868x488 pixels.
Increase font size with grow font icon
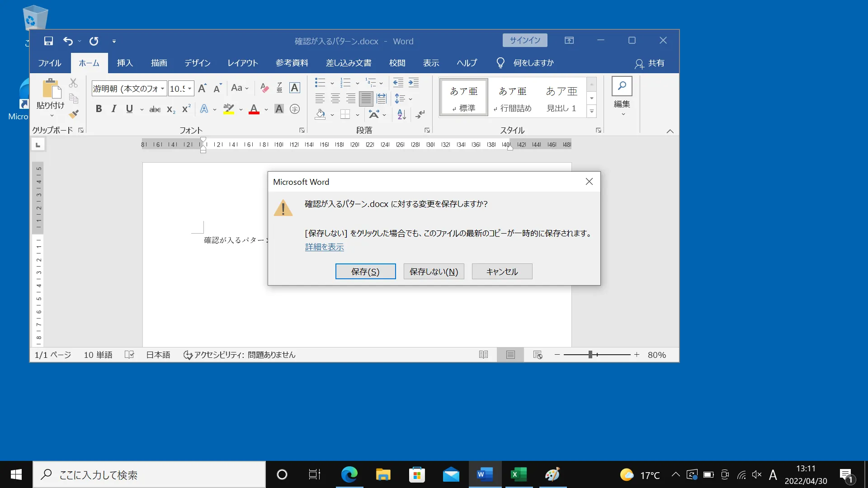[x=202, y=88]
